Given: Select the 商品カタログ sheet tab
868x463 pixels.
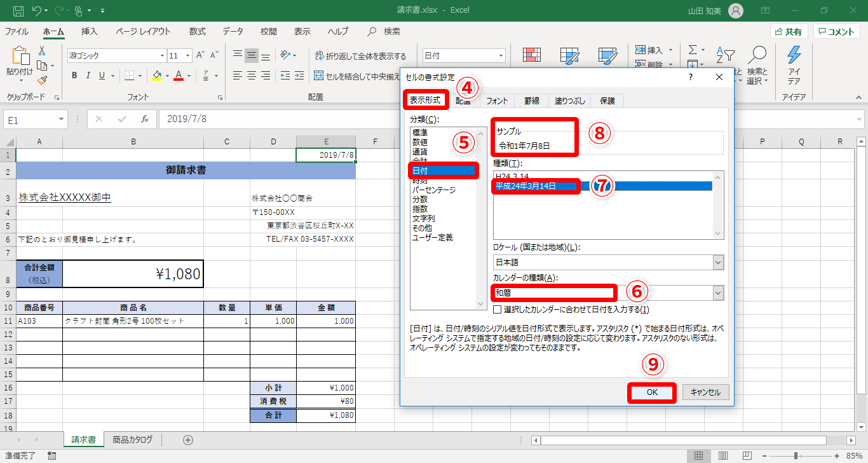Looking at the screenshot, I should click(132, 439).
